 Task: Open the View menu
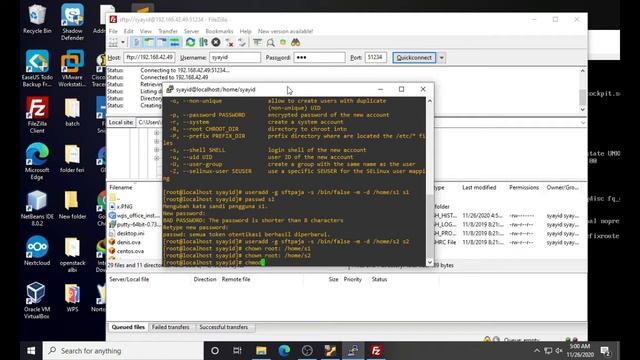[146, 31]
